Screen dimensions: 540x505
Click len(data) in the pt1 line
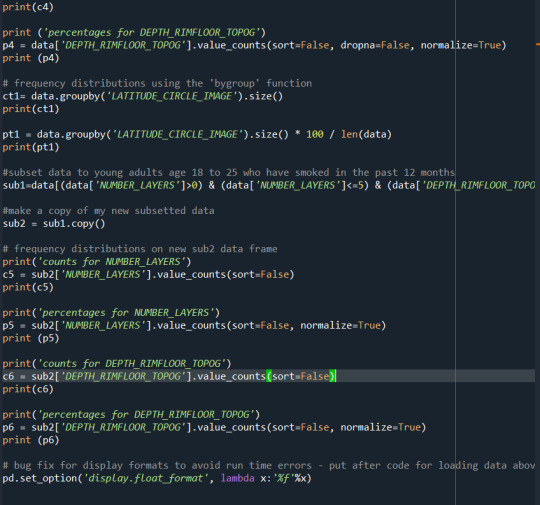(366, 134)
